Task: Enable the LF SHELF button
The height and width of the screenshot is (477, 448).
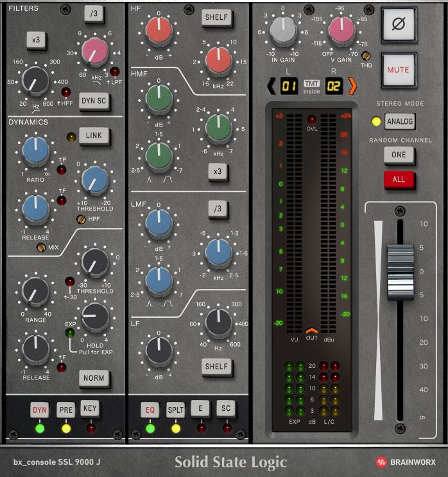Action: pyautogui.click(x=216, y=367)
